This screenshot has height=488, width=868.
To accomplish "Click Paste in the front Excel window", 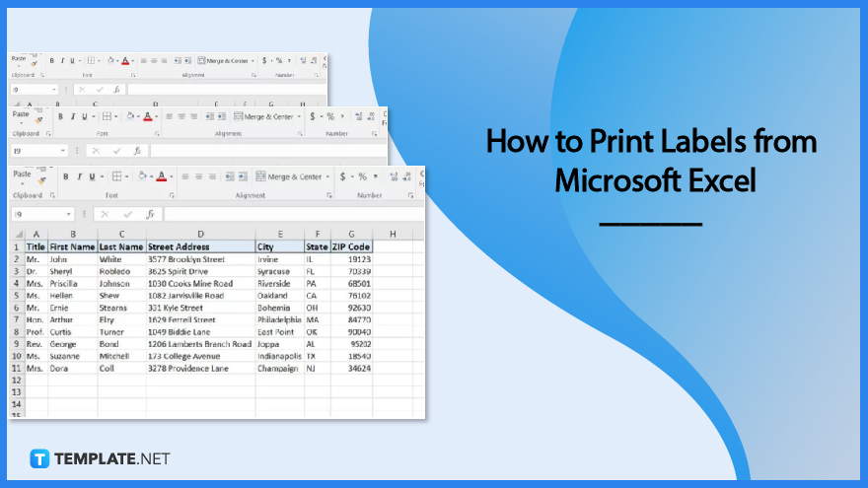I will tap(22, 174).
